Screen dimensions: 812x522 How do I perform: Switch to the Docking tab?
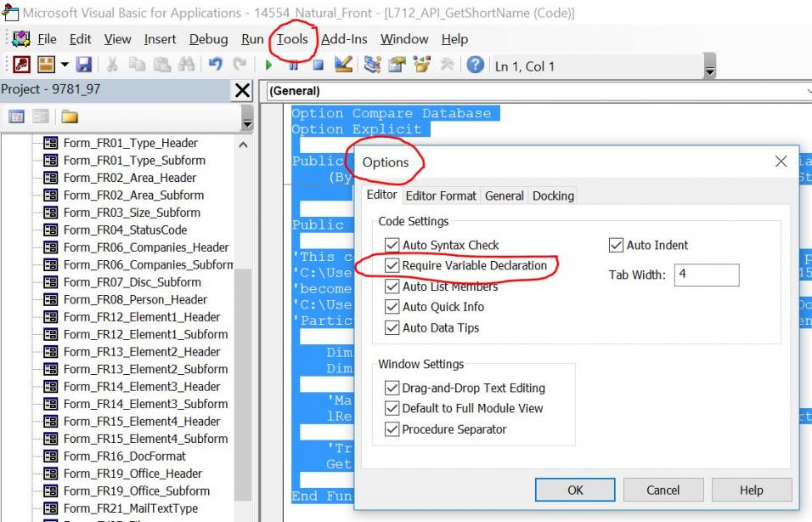coord(553,196)
